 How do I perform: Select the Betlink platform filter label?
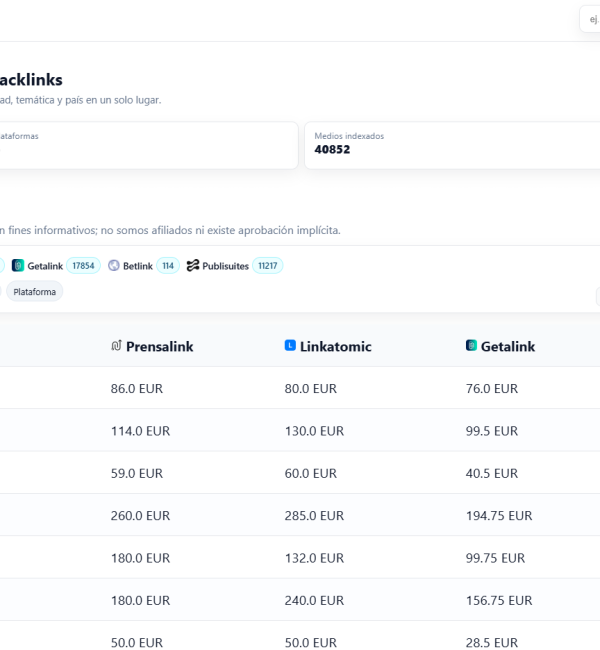click(x=138, y=266)
